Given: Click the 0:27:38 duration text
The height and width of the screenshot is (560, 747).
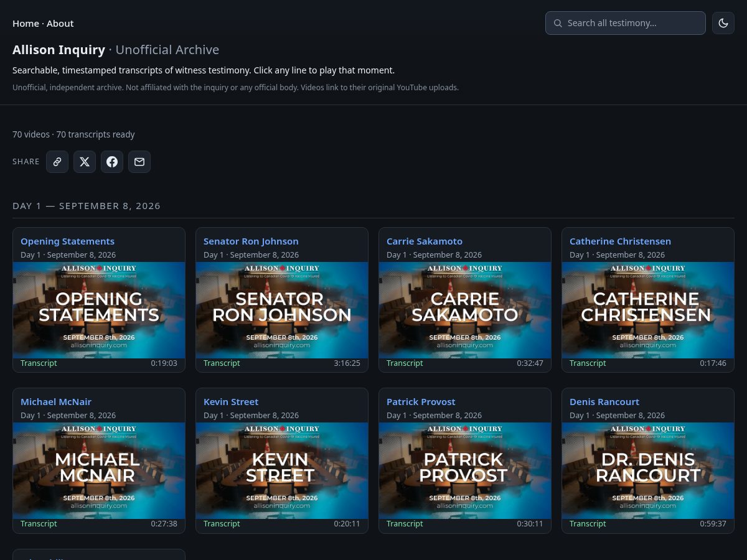Looking at the screenshot, I should pyautogui.click(x=164, y=524).
